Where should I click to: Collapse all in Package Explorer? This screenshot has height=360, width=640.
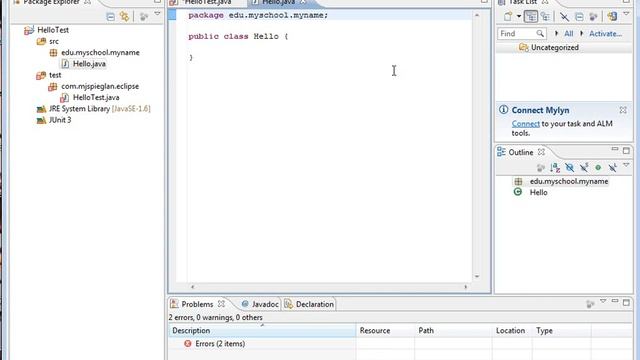tap(111, 17)
